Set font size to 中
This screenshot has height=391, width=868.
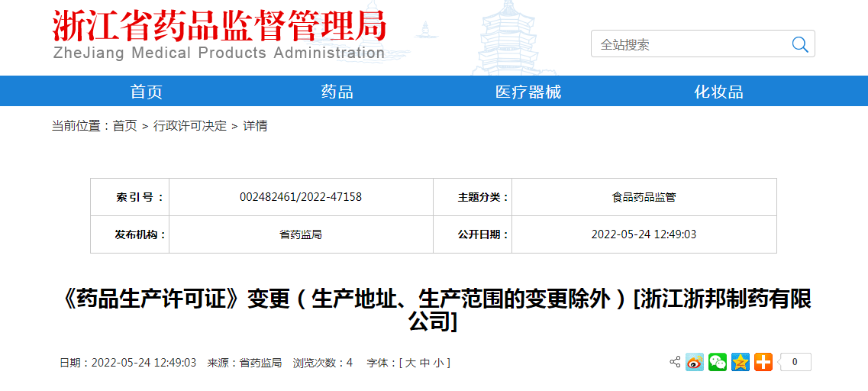point(424,364)
